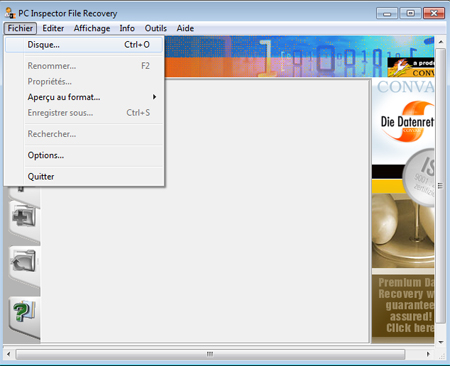This screenshot has width=450, height=366.
Task: Click the Die Datenretter advertisement banner
Action: click(x=403, y=122)
